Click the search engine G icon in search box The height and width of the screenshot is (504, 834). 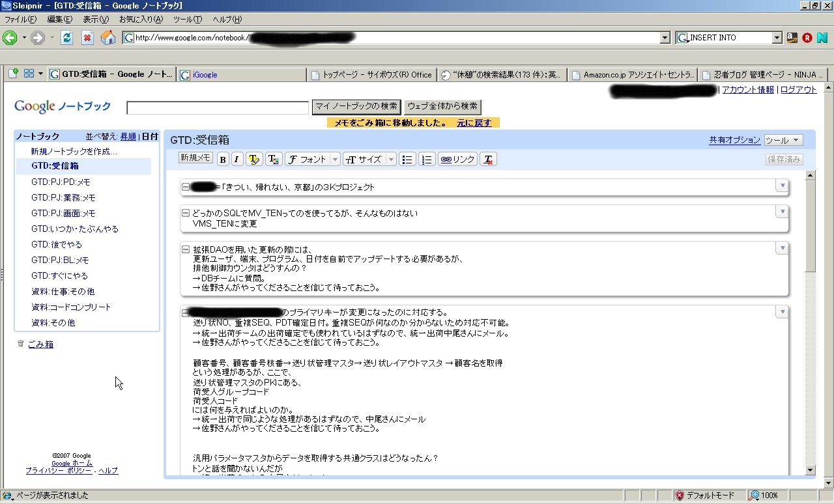tap(683, 38)
